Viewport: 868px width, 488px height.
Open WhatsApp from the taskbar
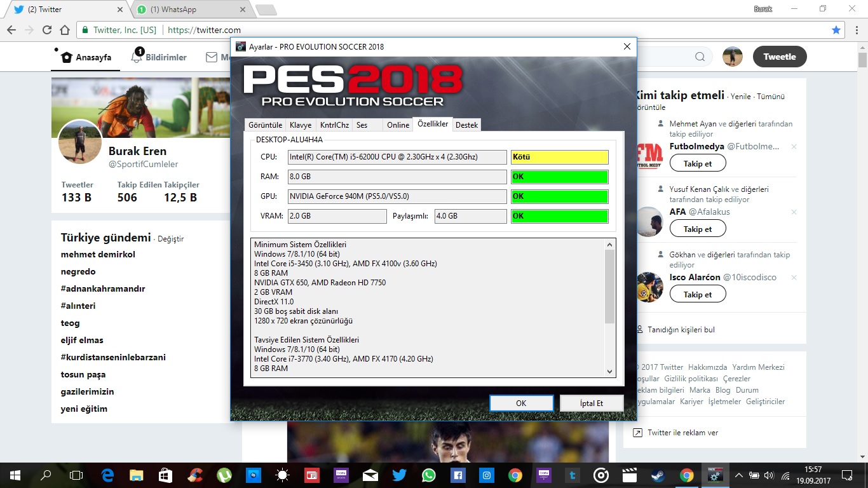(x=429, y=475)
